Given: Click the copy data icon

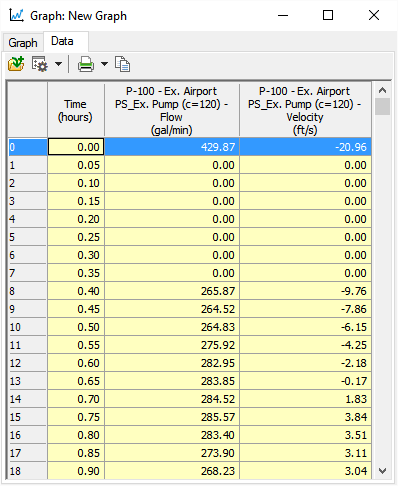Looking at the screenshot, I should pos(122,64).
